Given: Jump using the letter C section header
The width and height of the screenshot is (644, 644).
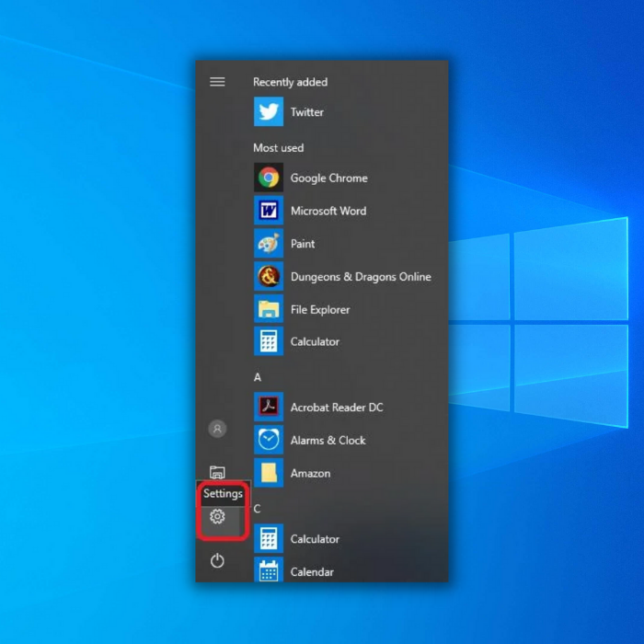Looking at the screenshot, I should (257, 509).
